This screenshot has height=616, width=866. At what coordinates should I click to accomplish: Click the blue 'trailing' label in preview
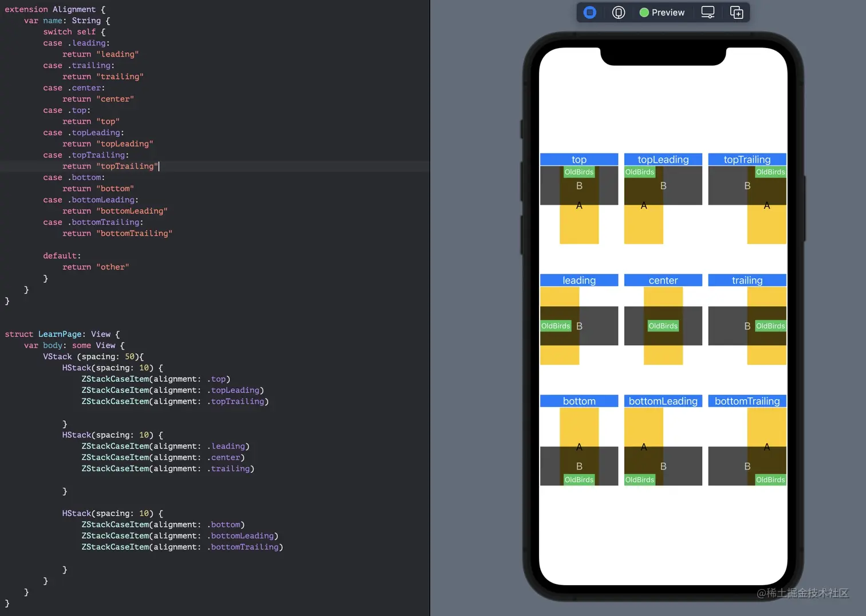[x=747, y=280]
